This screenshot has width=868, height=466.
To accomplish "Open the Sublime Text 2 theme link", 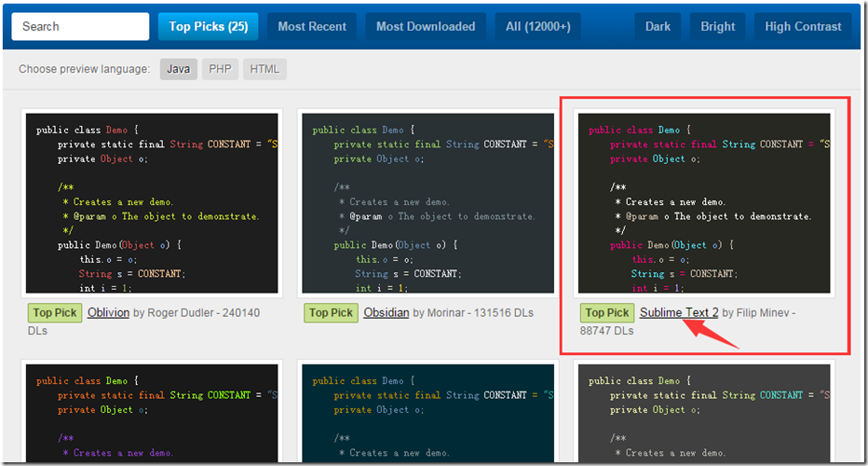I will pos(679,312).
